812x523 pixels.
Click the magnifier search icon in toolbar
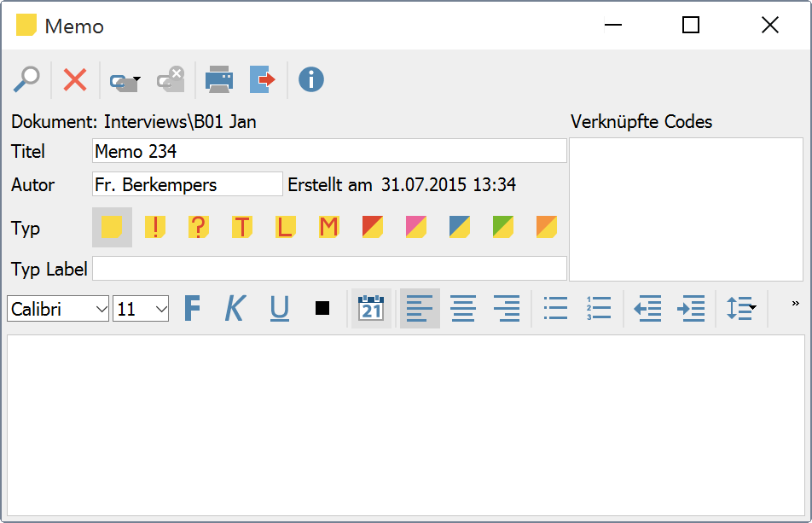pyautogui.click(x=26, y=79)
